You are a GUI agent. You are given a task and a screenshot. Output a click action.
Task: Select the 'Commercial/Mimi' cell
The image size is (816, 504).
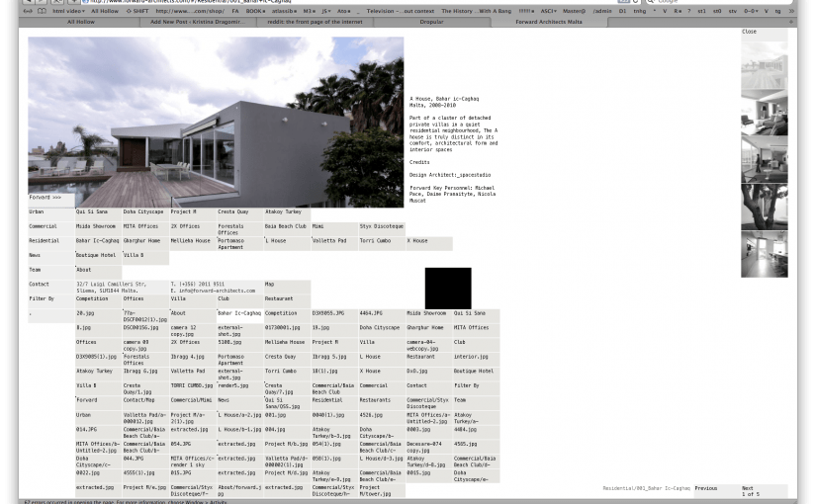[x=193, y=403]
